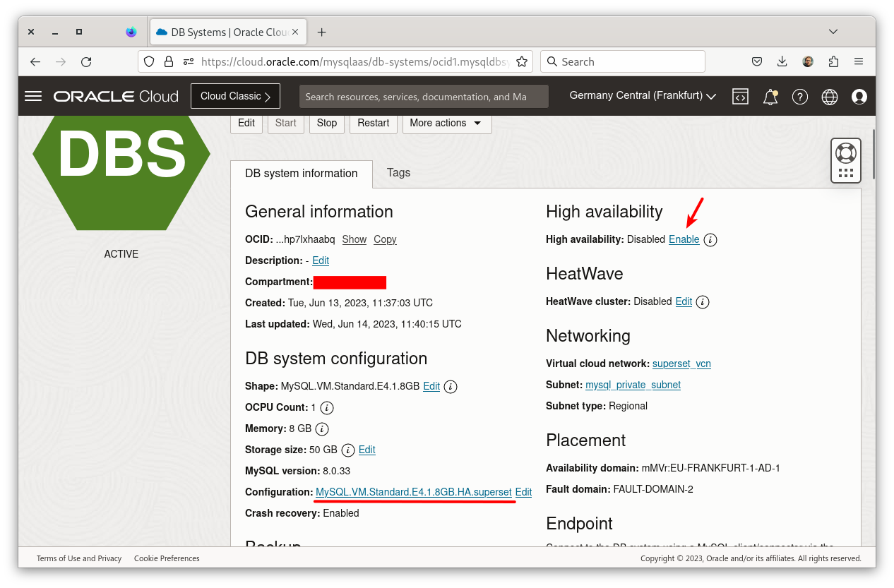
Task: Expand the browser tab list chevron
Action: coord(833,32)
